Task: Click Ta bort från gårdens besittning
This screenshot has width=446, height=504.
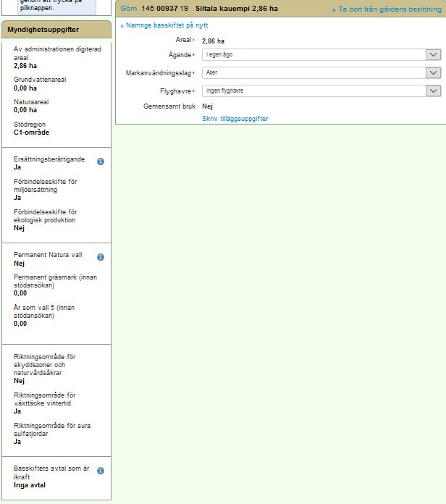Action: [x=386, y=9]
